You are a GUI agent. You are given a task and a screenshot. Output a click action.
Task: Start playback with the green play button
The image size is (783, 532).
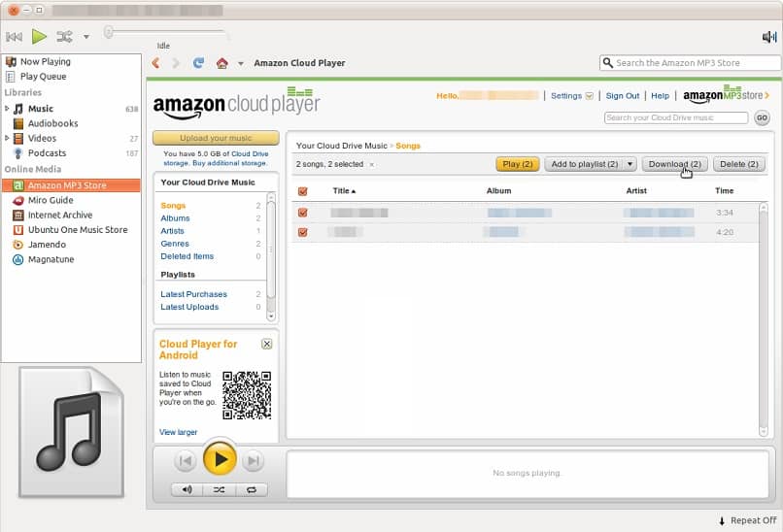coord(39,37)
